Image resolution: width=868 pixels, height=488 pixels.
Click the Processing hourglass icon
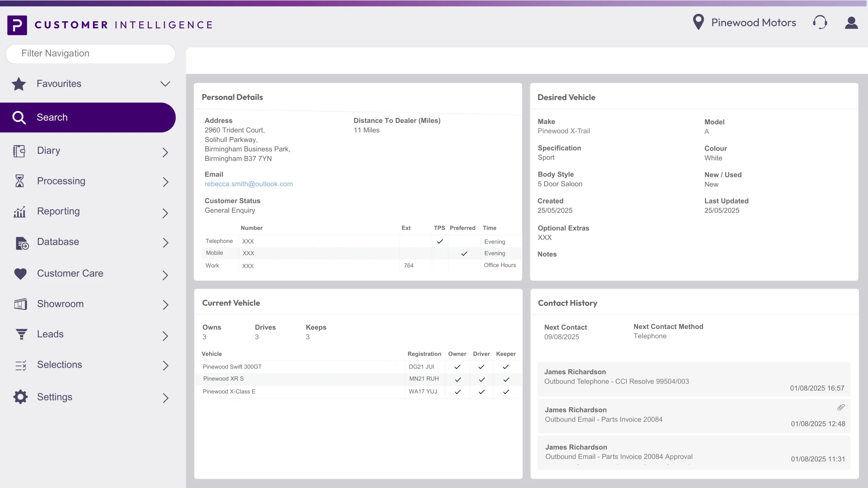pyautogui.click(x=20, y=181)
